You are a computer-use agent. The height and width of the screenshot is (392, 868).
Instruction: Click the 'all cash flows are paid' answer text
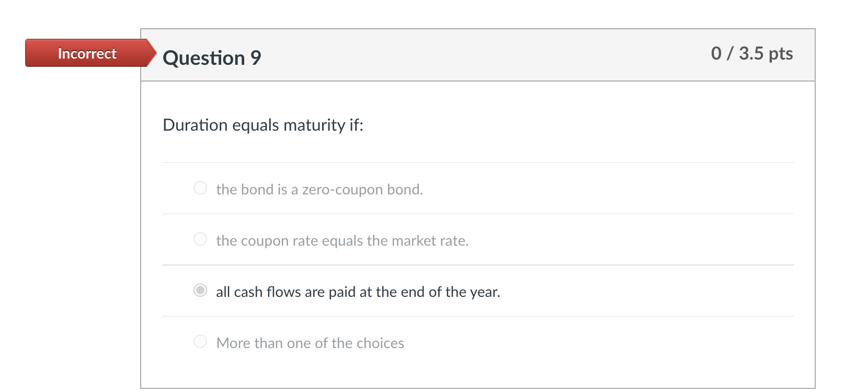pos(358,292)
